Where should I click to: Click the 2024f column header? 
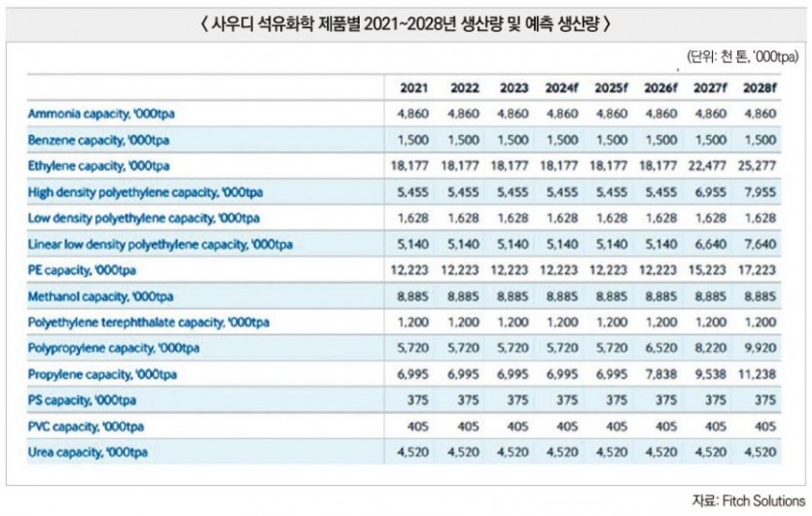click(562, 88)
